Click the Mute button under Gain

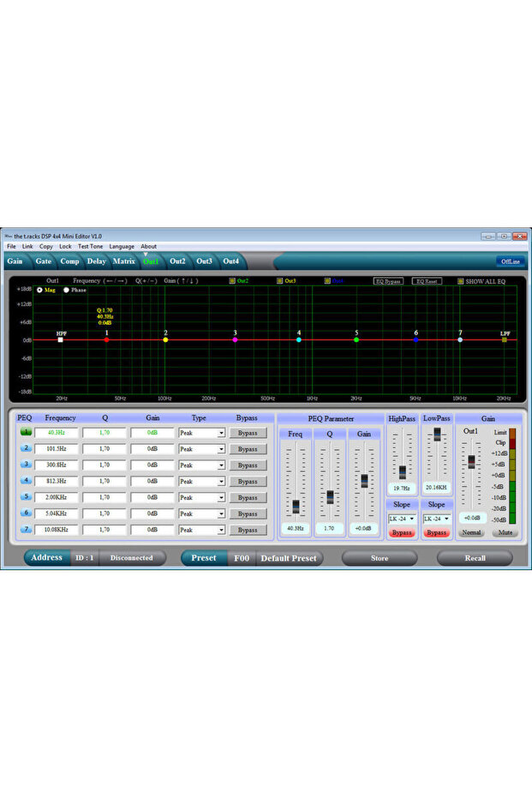(x=504, y=532)
